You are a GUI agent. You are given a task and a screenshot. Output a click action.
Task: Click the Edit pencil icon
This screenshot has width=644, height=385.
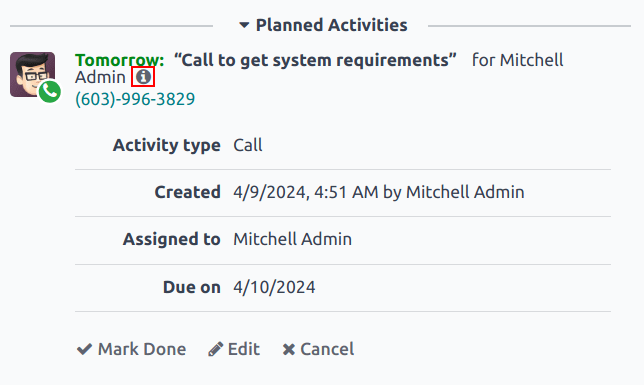(x=215, y=349)
